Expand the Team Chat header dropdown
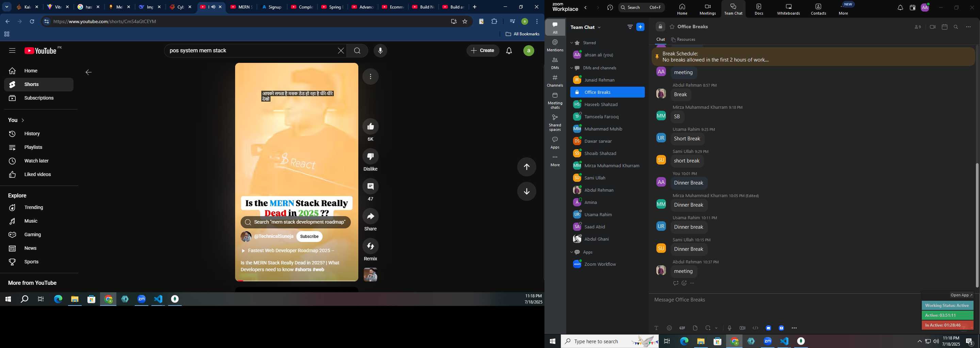The image size is (980, 348). coord(600,27)
